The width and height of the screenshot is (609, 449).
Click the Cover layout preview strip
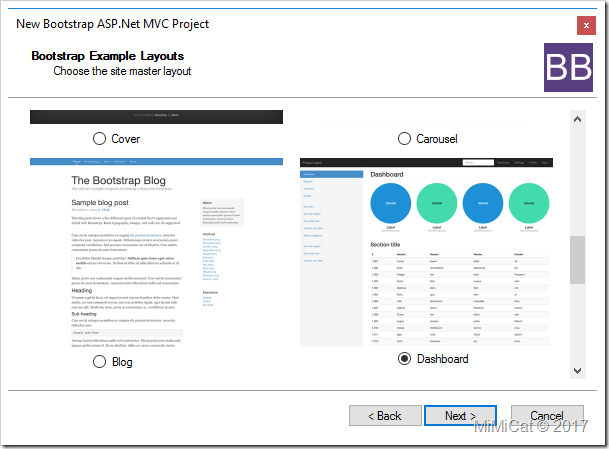point(157,117)
